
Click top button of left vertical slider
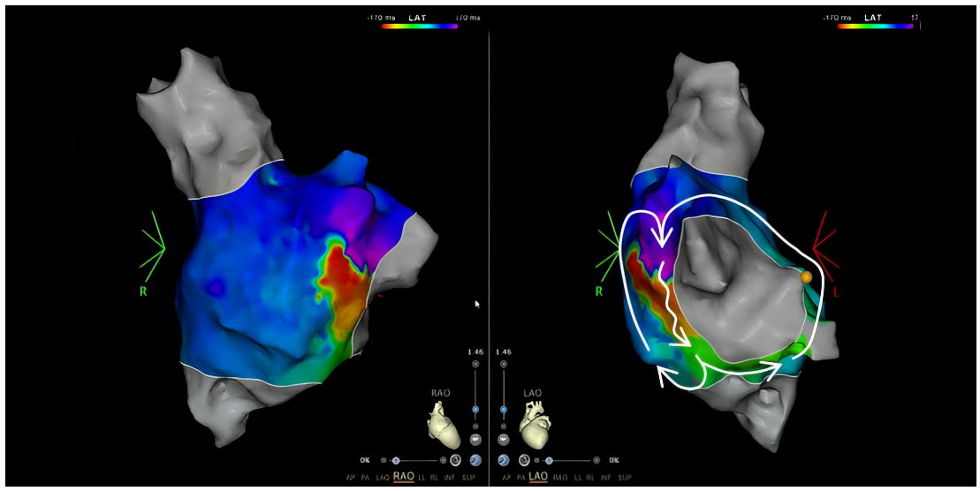(x=475, y=364)
